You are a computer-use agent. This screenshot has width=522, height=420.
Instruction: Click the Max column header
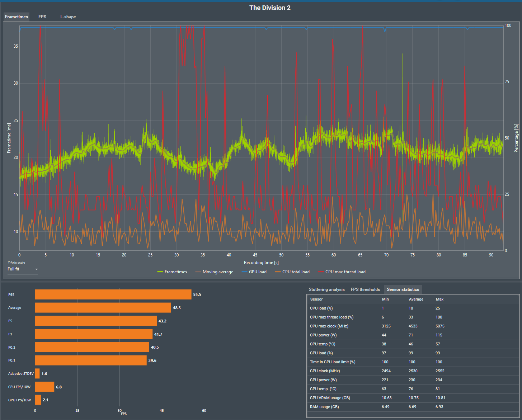[x=439, y=299]
